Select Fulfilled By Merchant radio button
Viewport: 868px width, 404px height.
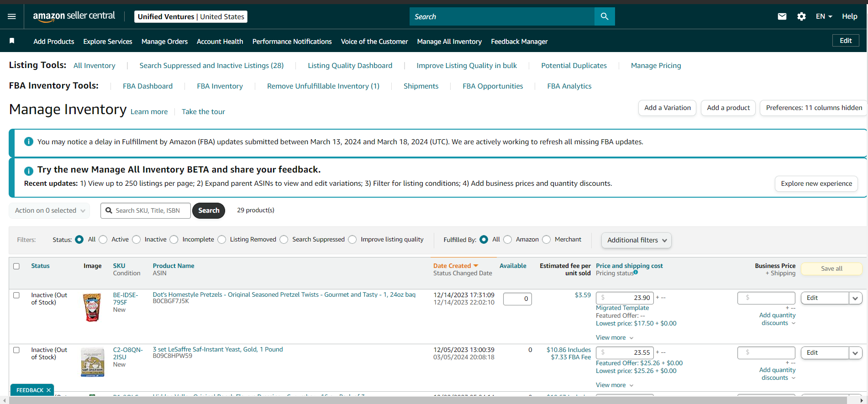pos(547,240)
